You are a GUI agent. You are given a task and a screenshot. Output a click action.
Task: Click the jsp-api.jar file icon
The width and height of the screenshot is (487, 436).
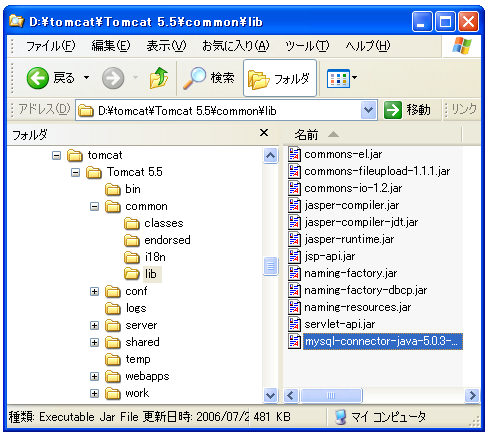point(294,256)
